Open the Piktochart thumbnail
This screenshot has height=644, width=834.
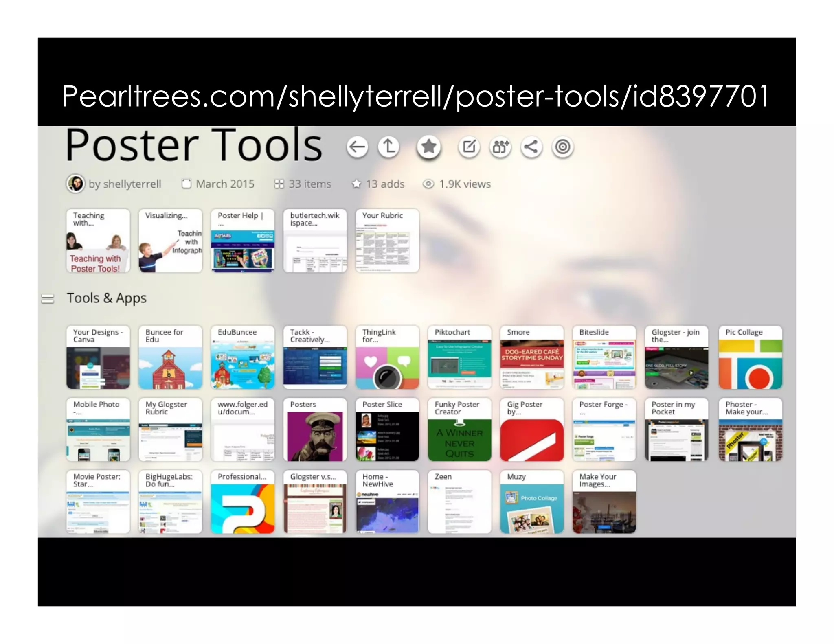(x=459, y=357)
